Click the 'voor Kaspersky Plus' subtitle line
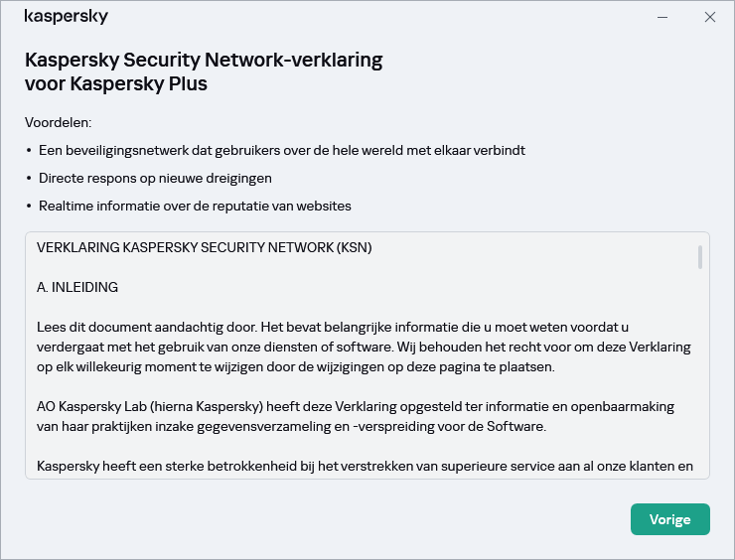Viewport: 735px width, 560px height. click(115, 83)
